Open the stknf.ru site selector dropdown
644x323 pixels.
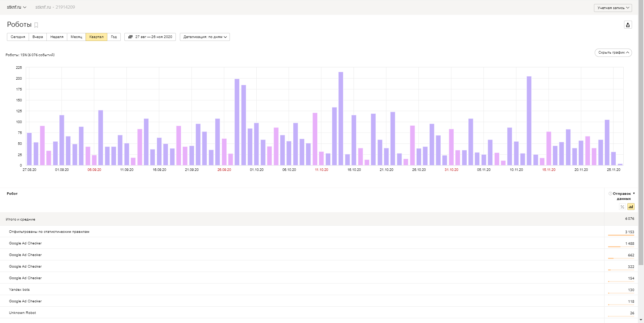coord(17,7)
